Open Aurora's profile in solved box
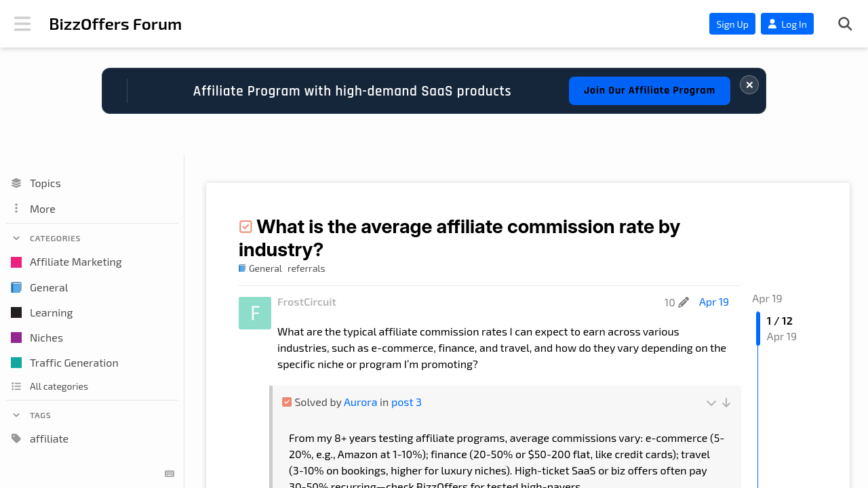Screen dimensions: 868x488 coord(360,402)
